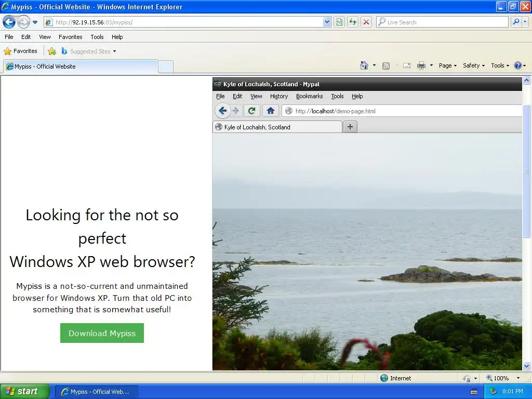
Task: Open the Edit menu in Internet Explorer
Action: (26, 37)
